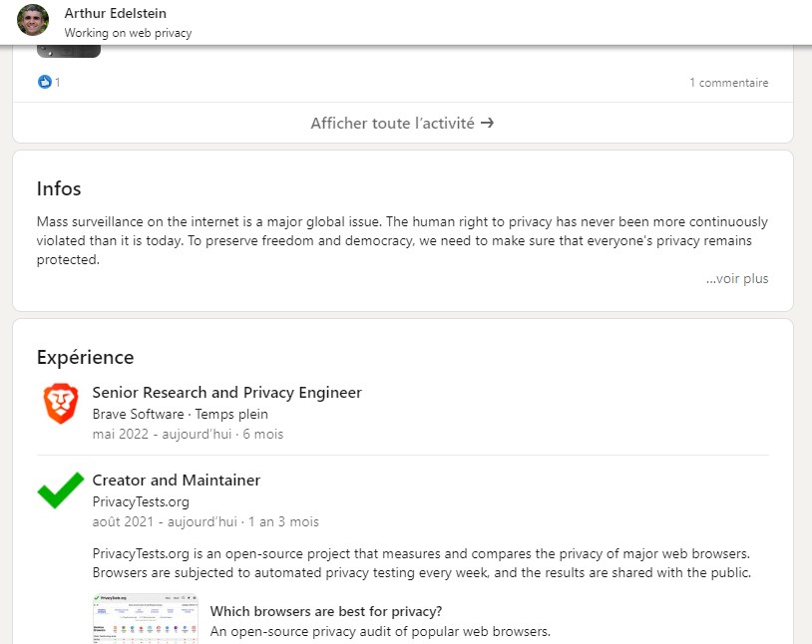Click the Infos section heading
Image resolution: width=812 pixels, height=644 pixels.
click(x=59, y=189)
